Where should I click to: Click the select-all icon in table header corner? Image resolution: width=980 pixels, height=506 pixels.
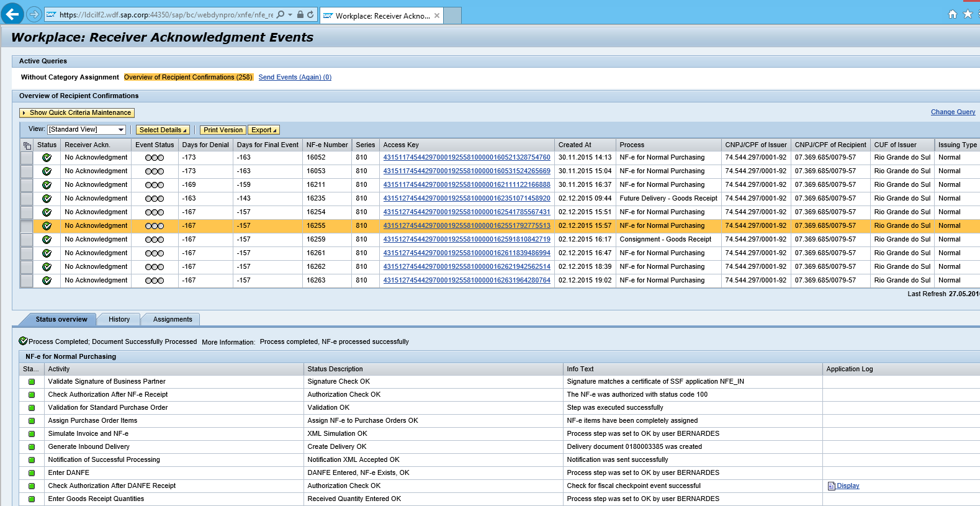click(x=27, y=145)
